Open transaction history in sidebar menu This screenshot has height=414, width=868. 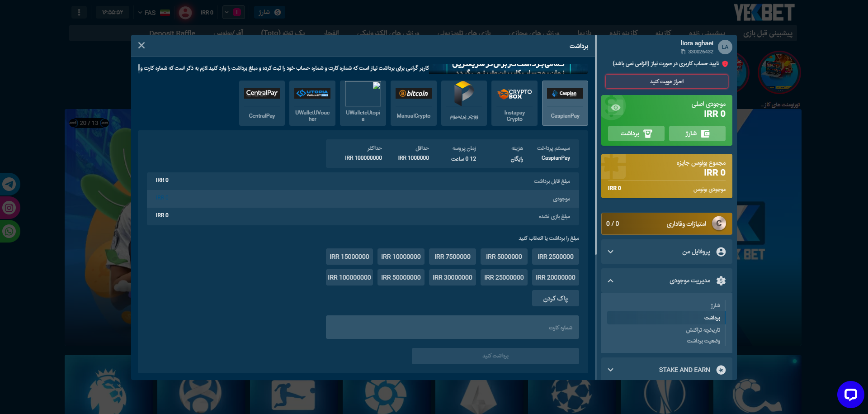pyautogui.click(x=703, y=330)
